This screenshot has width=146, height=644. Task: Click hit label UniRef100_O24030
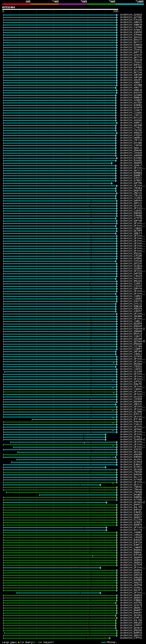pyautogui.click(x=131, y=55)
